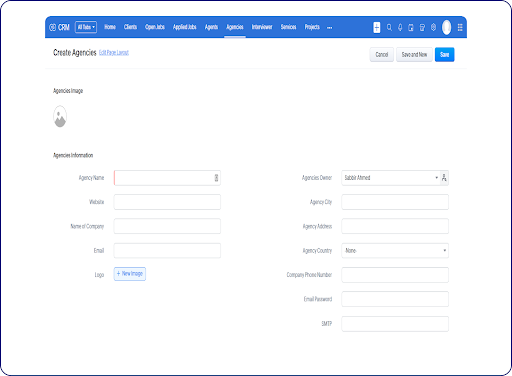Open the calendar icon in top bar
The height and width of the screenshot is (376, 512).
[411, 27]
